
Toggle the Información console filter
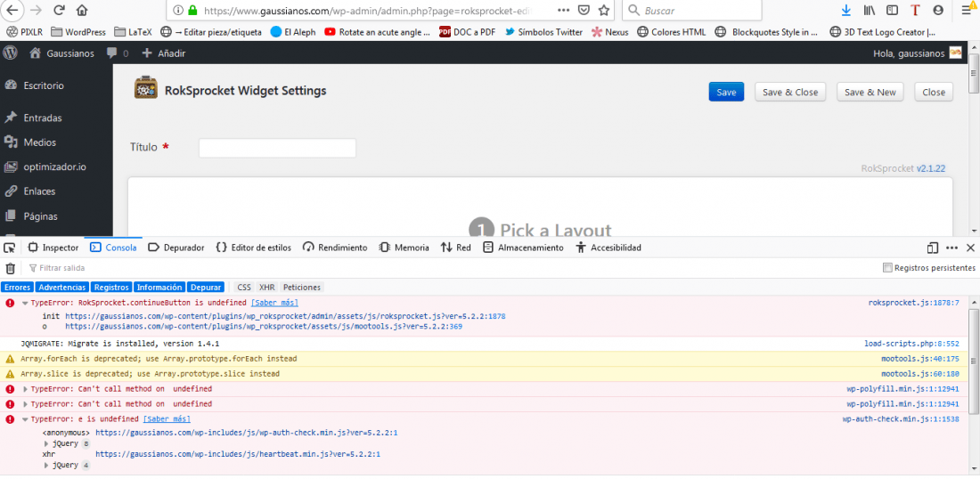pos(159,288)
